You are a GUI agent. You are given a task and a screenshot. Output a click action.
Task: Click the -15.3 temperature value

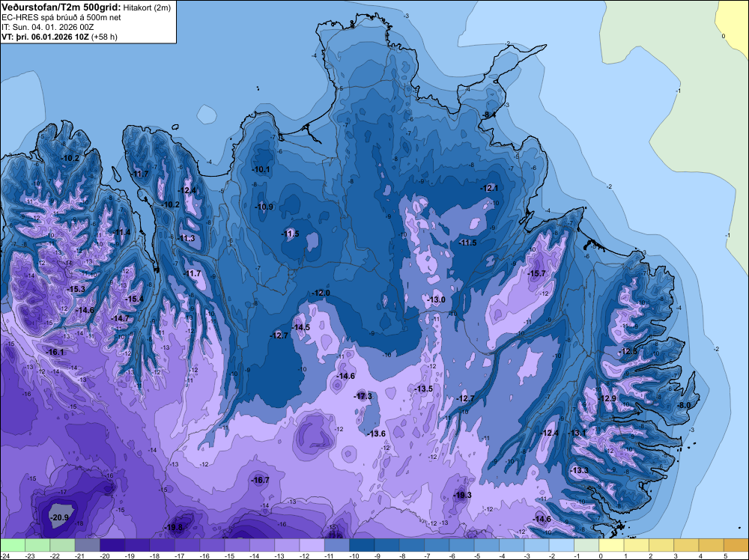(76, 289)
